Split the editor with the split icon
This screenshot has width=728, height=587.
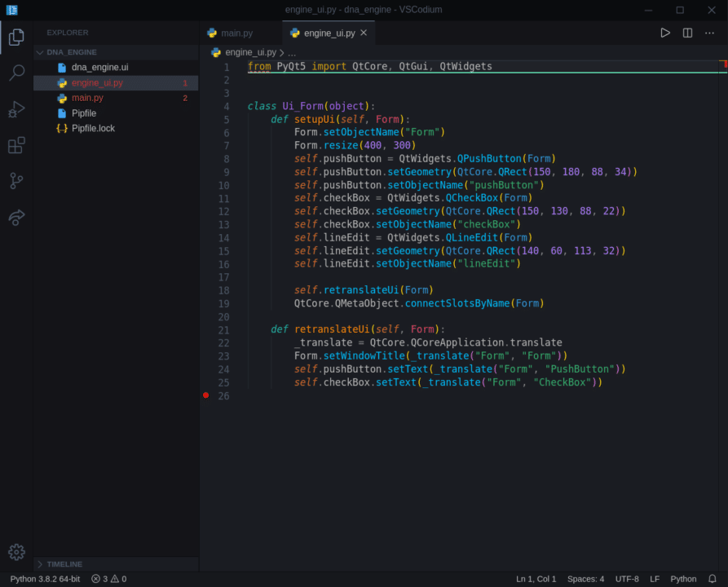[x=686, y=33]
